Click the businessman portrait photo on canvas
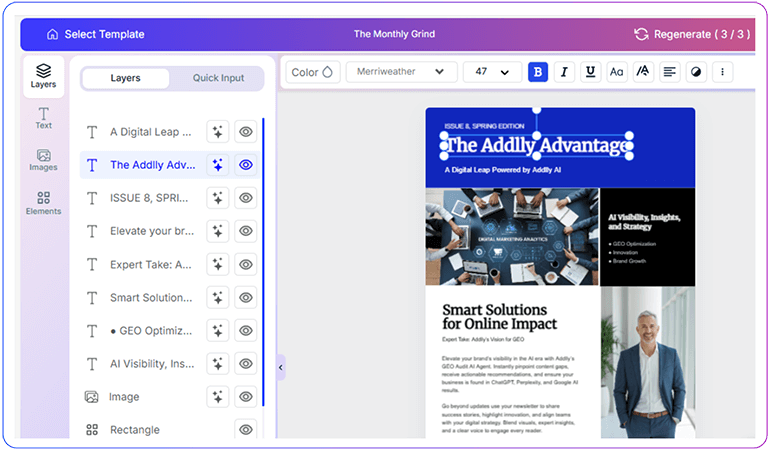The height and width of the screenshot is (450, 770). pyautogui.click(x=648, y=363)
